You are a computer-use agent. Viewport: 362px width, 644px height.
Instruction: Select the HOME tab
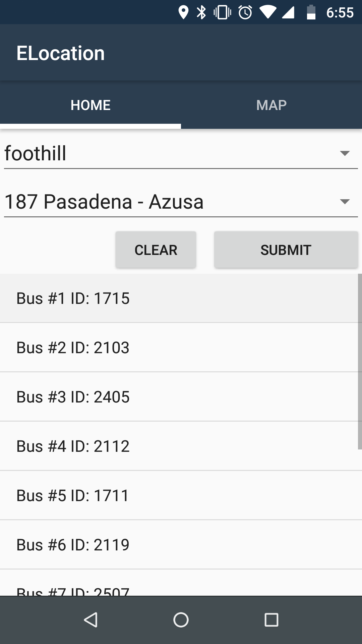click(90, 105)
